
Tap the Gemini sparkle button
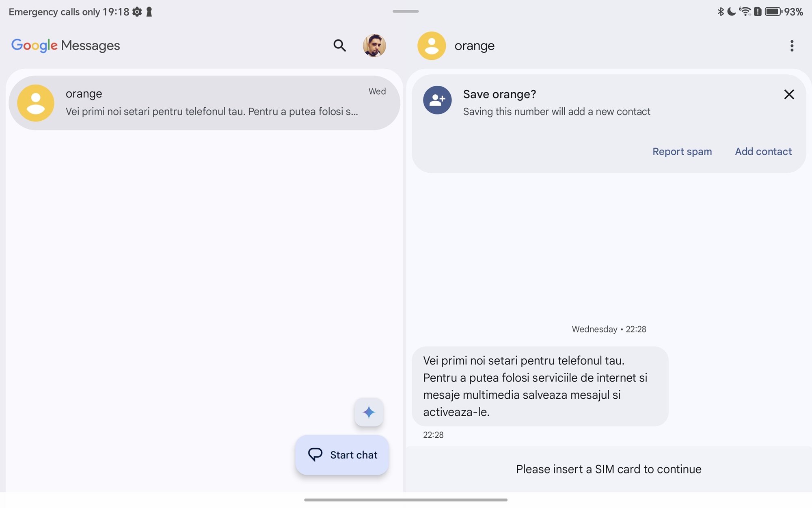click(x=369, y=412)
